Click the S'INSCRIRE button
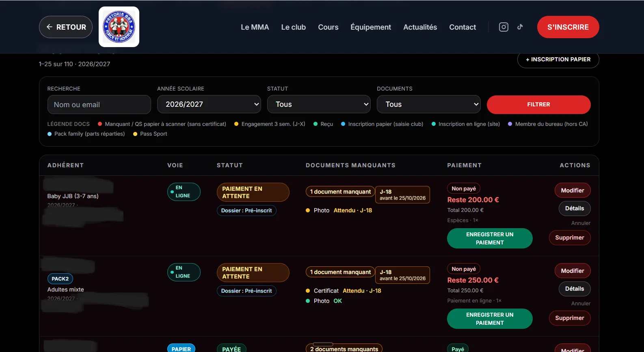This screenshot has height=352, width=644. 568,27
